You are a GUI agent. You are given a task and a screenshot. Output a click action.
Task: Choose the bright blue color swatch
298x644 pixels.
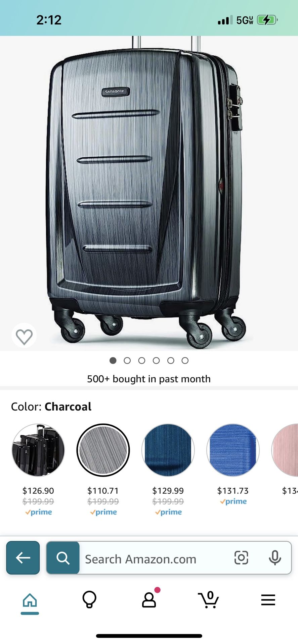233,450
